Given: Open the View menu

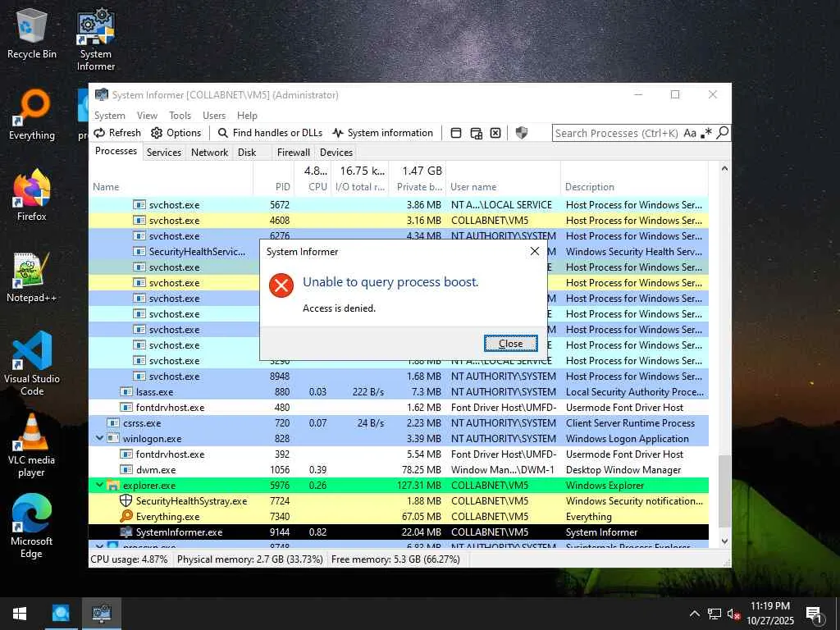Looking at the screenshot, I should [x=147, y=115].
